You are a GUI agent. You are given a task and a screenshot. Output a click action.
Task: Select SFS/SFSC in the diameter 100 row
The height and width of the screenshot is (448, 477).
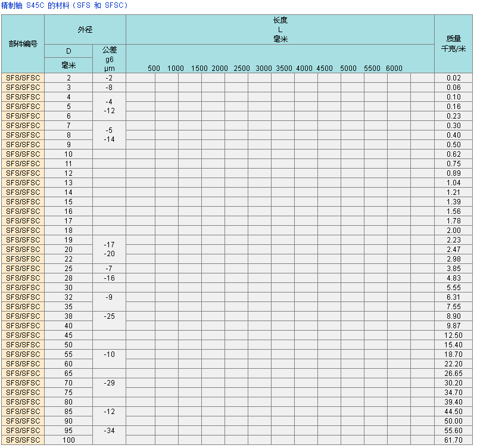[23, 440]
